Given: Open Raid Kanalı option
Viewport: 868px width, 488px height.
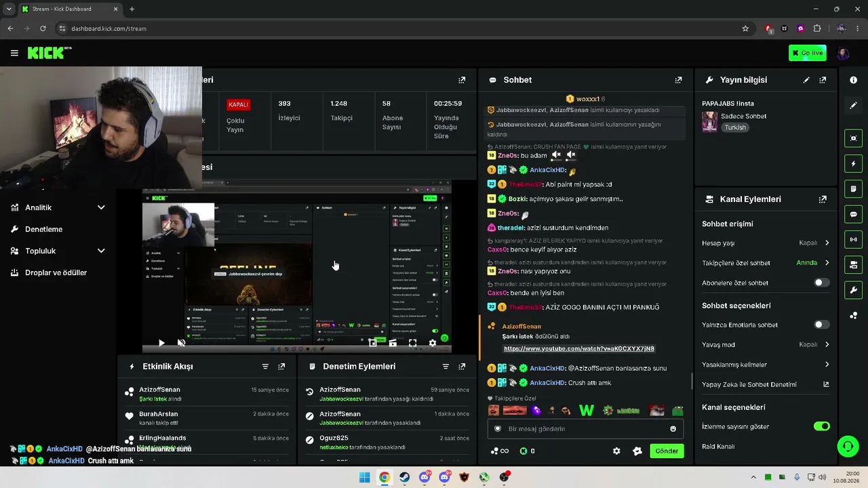Looking at the screenshot, I should [x=718, y=447].
